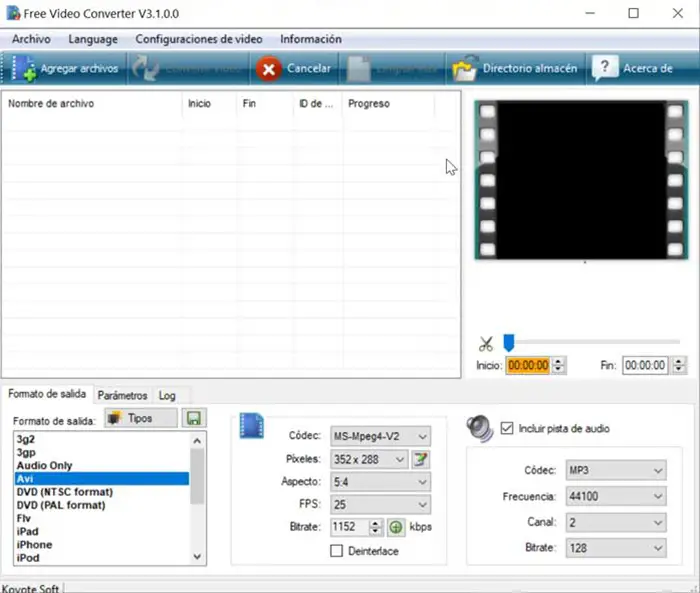Click the green bitrate calculator icon
The height and width of the screenshot is (593, 700).
pyautogui.click(x=396, y=527)
